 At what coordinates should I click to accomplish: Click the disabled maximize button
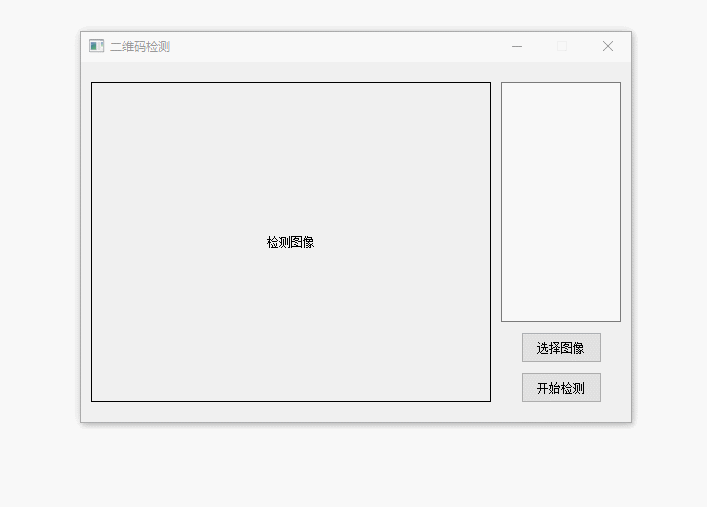click(x=562, y=46)
